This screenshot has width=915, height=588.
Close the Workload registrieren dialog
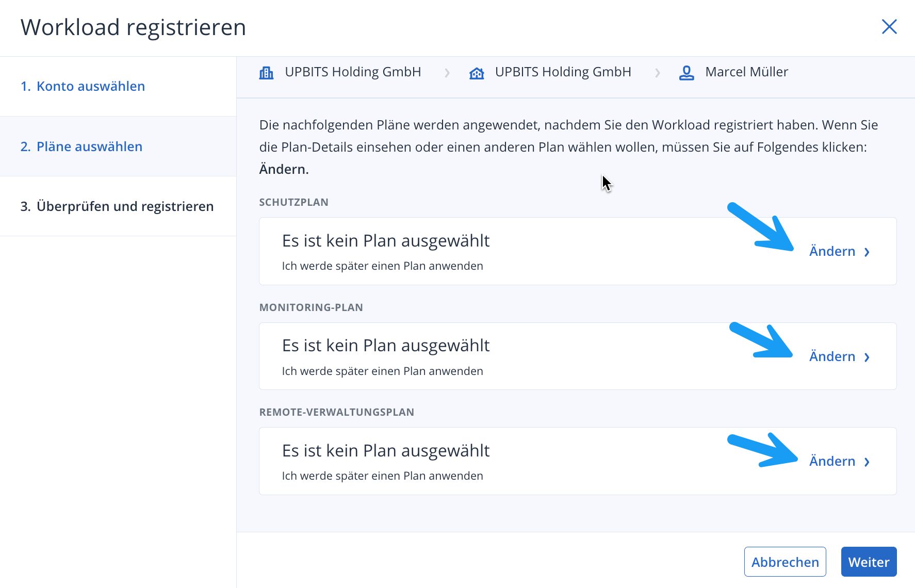click(889, 27)
